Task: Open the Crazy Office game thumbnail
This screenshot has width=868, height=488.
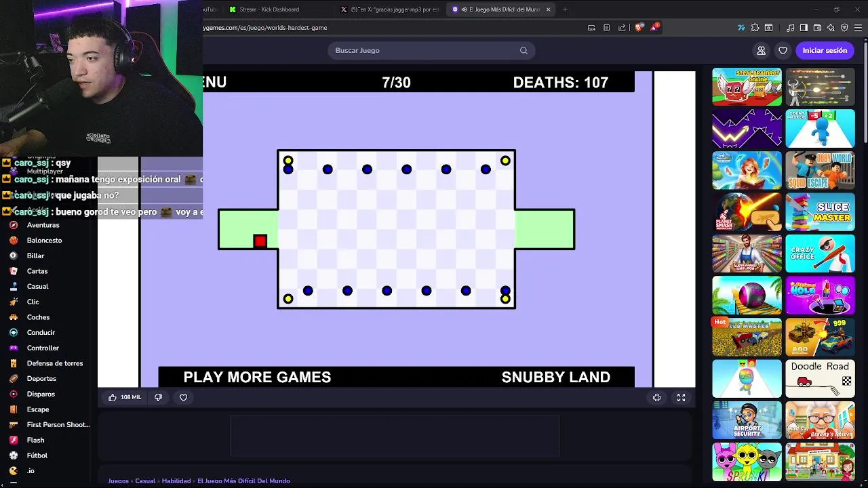Action: (820, 253)
